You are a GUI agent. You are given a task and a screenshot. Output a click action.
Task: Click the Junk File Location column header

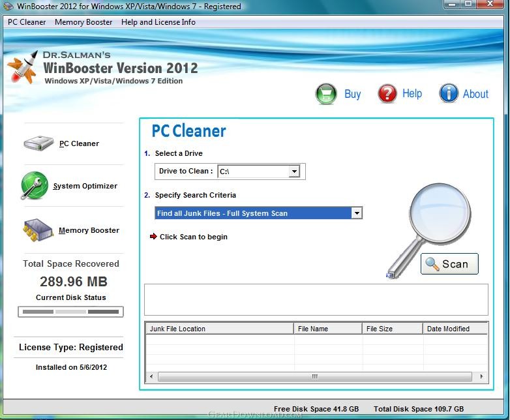click(x=220, y=329)
